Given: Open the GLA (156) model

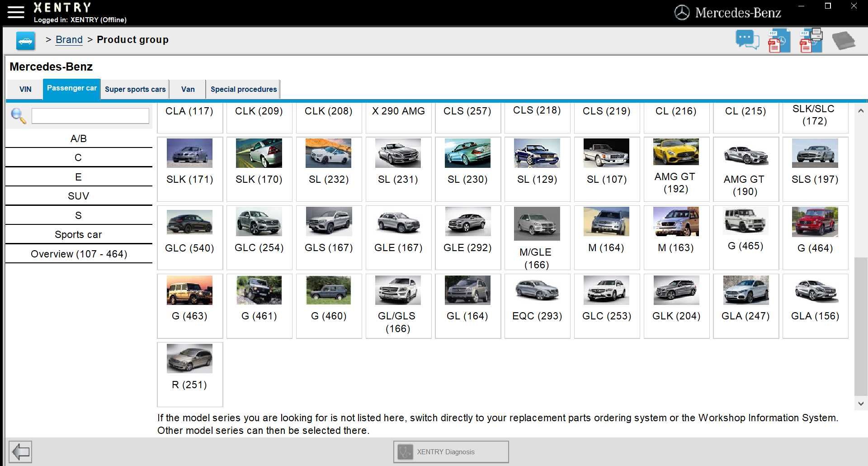Looking at the screenshot, I should (x=815, y=306).
